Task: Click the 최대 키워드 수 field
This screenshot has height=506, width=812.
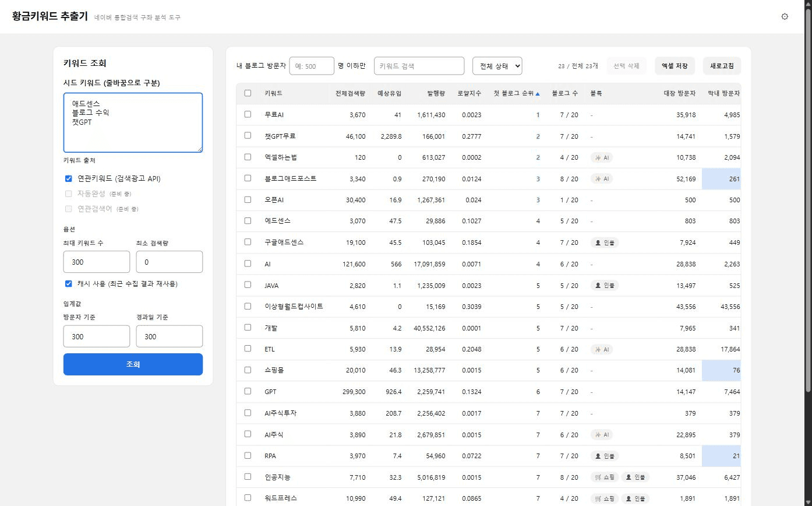Action: [97, 262]
